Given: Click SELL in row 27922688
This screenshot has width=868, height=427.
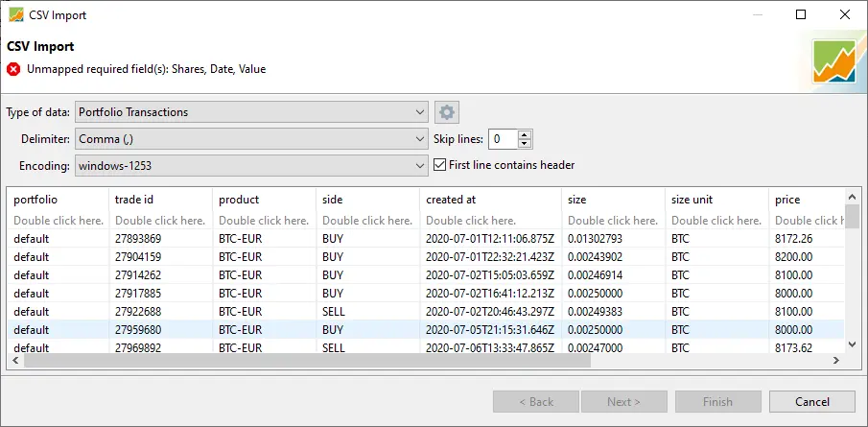Looking at the screenshot, I should [x=333, y=312].
